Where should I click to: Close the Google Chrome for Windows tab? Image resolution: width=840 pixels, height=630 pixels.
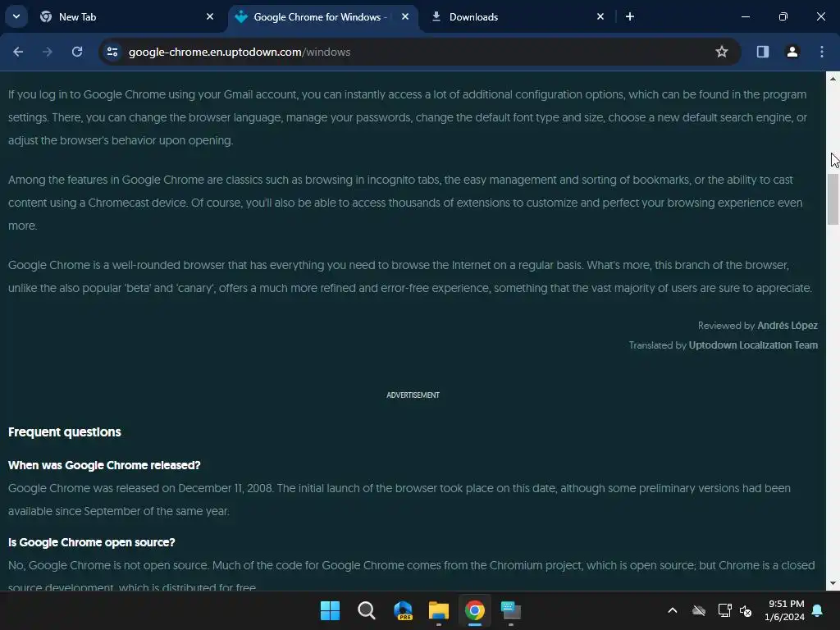(405, 16)
